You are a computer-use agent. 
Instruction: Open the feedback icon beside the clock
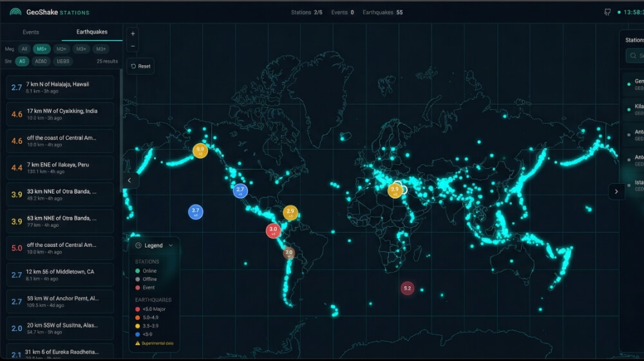point(607,12)
